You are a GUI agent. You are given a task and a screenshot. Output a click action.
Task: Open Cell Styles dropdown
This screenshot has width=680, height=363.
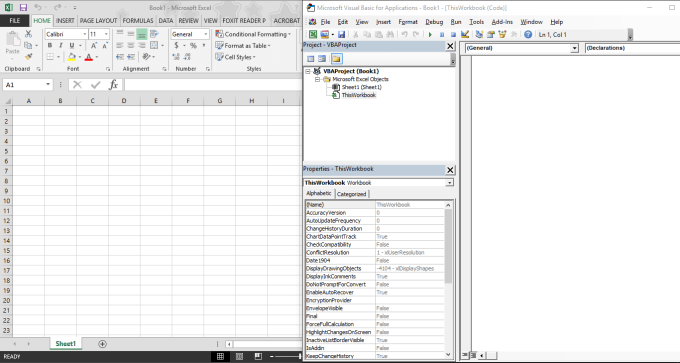click(x=235, y=57)
